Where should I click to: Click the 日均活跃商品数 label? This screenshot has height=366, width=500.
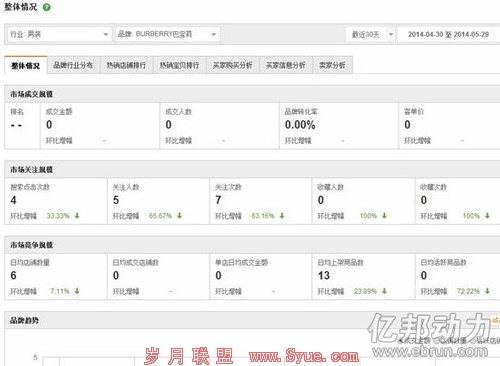coord(443,262)
